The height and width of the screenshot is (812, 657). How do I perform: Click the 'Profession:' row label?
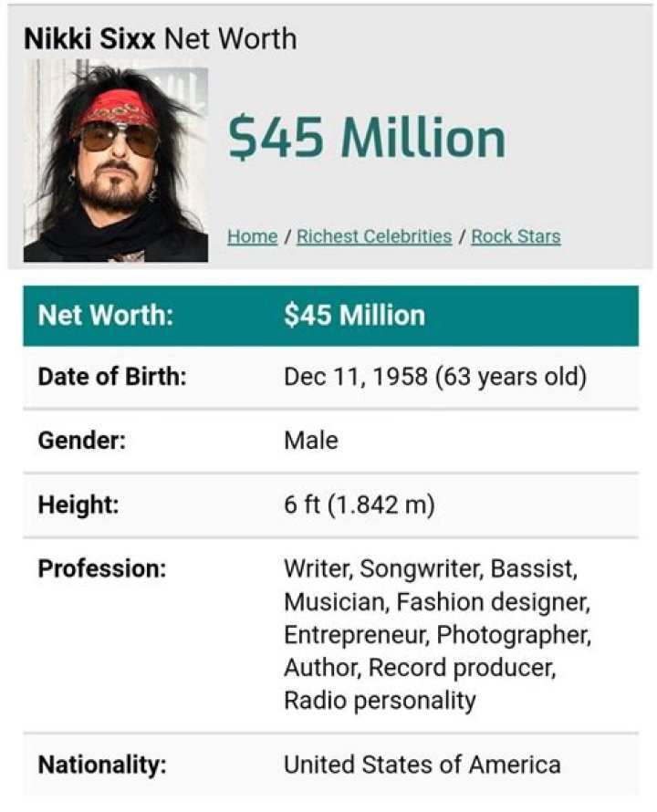(102, 569)
